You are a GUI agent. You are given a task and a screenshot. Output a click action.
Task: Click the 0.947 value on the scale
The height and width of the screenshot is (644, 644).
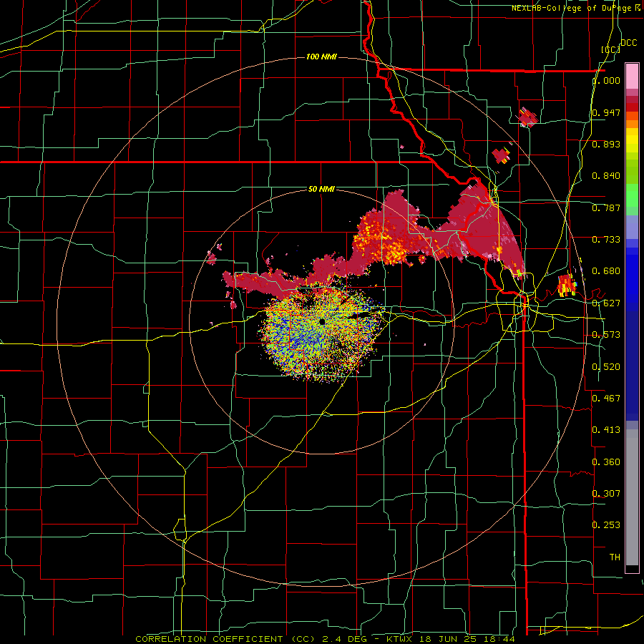[606, 112]
